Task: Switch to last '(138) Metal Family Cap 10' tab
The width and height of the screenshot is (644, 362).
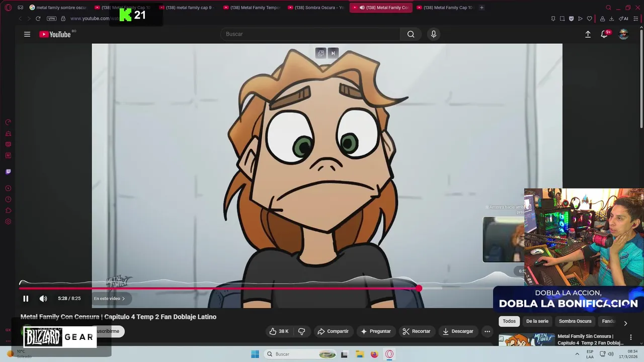Action: pos(445,8)
